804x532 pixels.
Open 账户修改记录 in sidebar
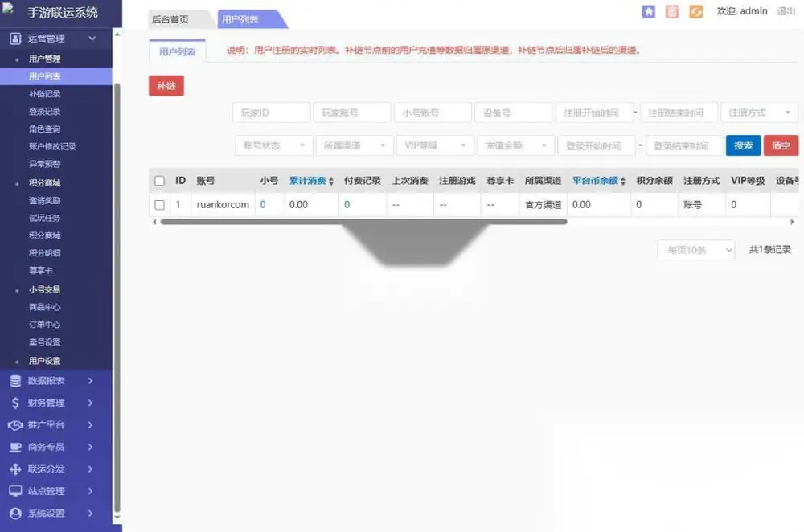tap(52, 146)
